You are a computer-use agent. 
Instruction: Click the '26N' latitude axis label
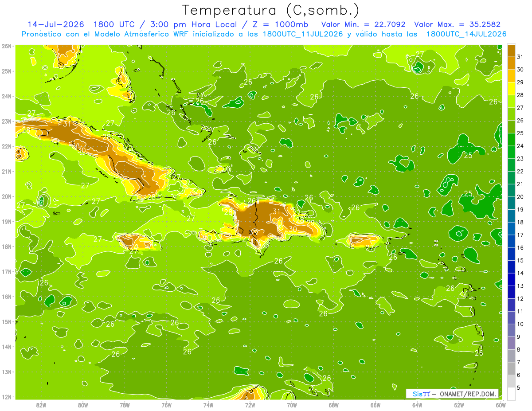click(6, 46)
